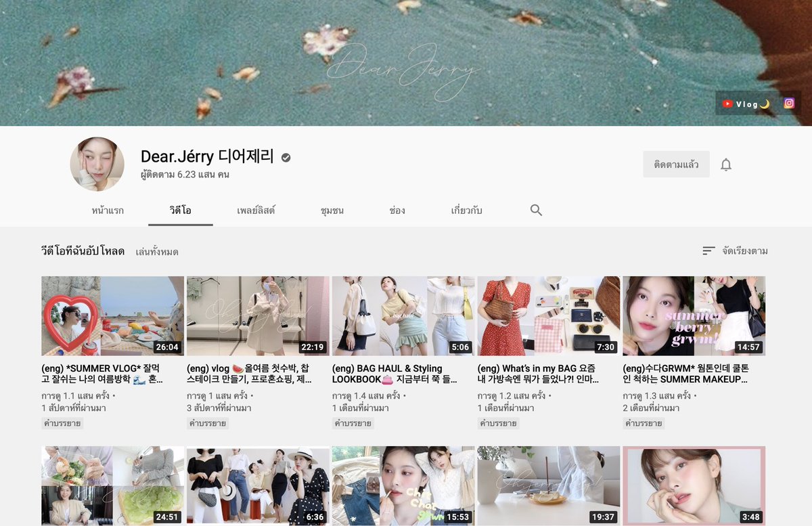
Task: Click the verified badge next to Dear.Jérry
Action: click(x=286, y=158)
